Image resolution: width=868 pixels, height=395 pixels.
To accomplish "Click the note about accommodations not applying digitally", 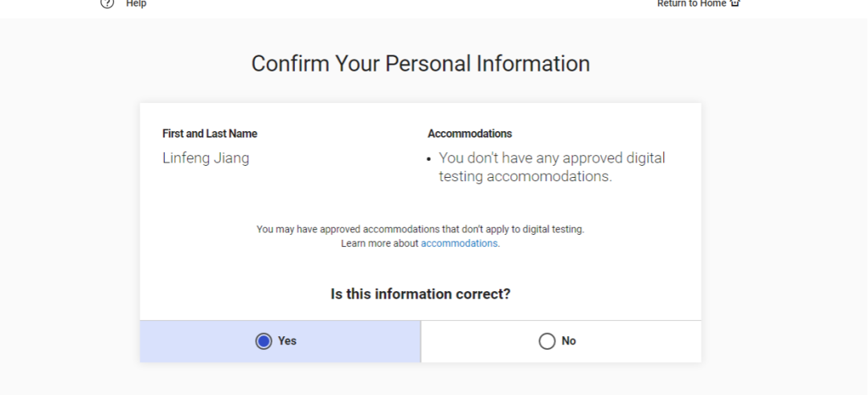I will 420,229.
